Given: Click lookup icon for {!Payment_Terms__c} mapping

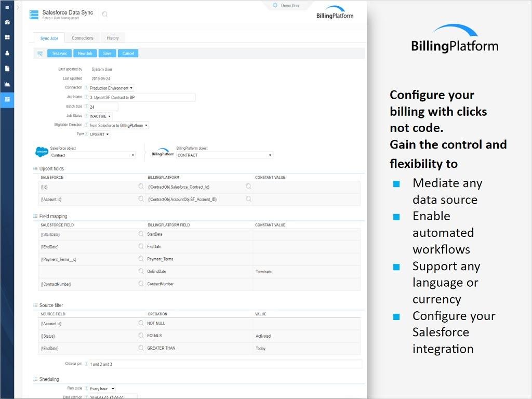Looking at the screenshot, I should click(141, 259).
